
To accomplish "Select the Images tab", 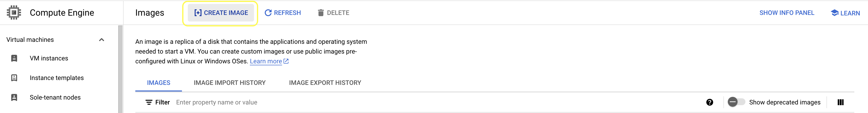I will tap(158, 83).
